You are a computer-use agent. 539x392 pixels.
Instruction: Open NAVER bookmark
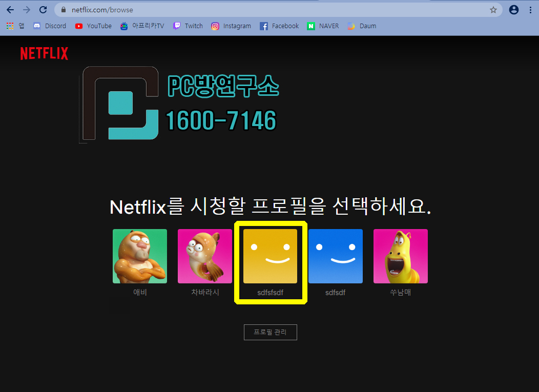point(323,26)
